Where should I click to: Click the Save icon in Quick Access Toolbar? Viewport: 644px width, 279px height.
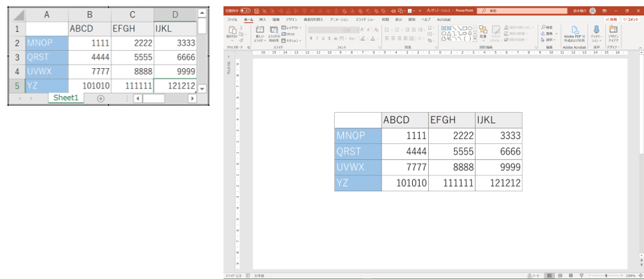coord(256,11)
